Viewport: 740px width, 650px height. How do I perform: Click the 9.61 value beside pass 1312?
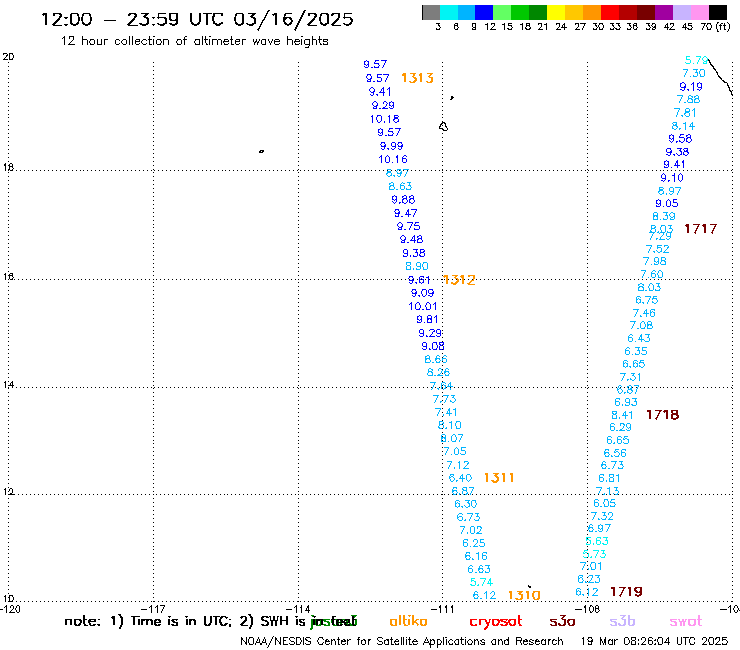[x=419, y=280]
